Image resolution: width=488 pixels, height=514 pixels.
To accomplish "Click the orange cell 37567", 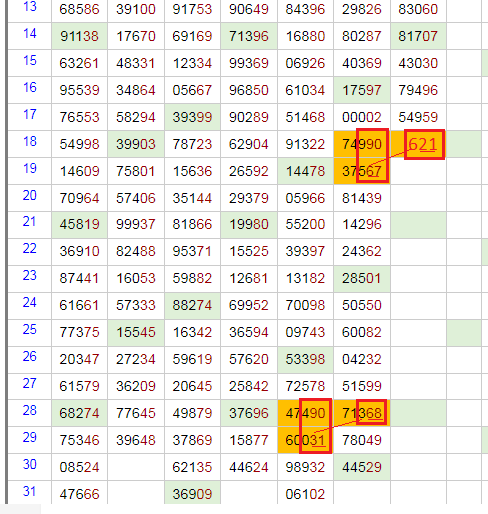I will point(362,171).
